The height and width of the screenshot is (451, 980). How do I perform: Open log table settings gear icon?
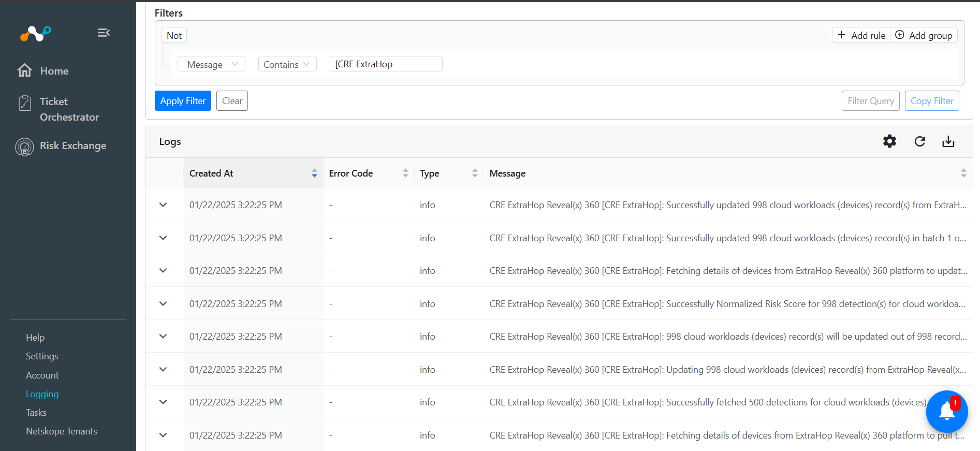(889, 141)
